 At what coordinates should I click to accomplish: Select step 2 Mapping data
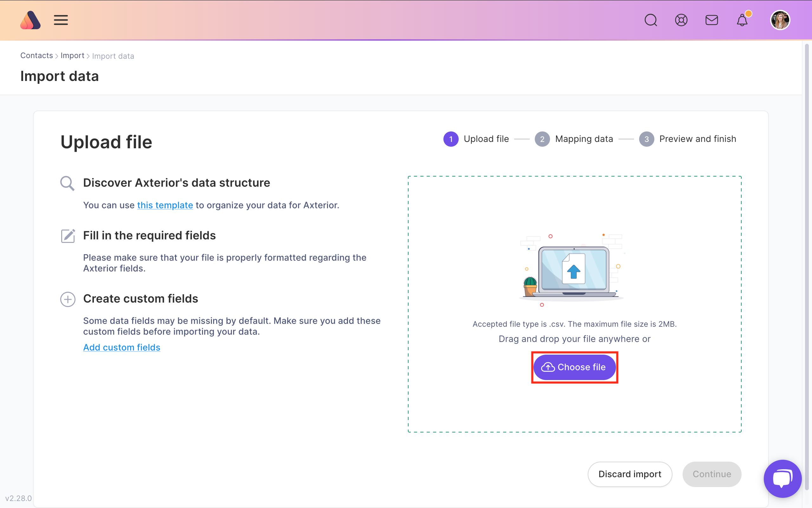pos(574,139)
